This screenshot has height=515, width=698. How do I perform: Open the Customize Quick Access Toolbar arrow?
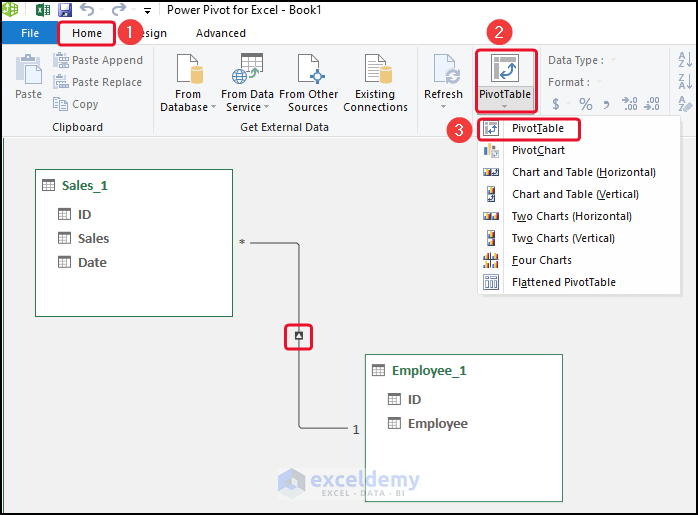(147, 11)
